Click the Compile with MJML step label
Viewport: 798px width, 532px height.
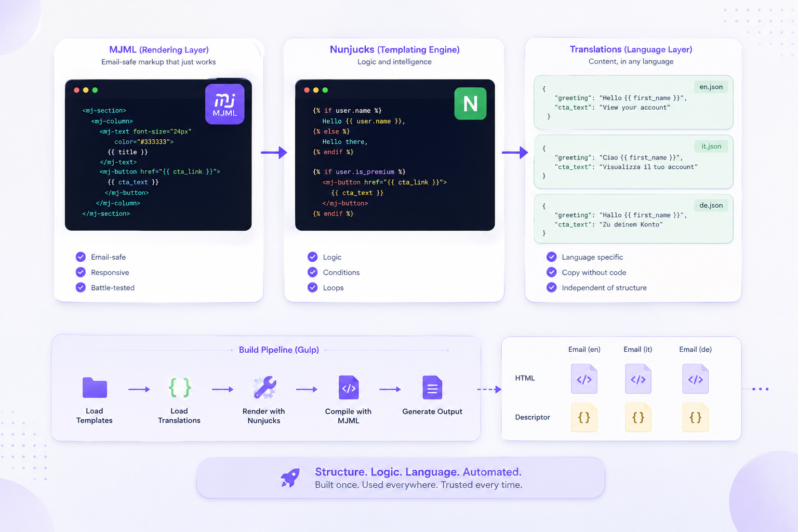tap(349, 416)
